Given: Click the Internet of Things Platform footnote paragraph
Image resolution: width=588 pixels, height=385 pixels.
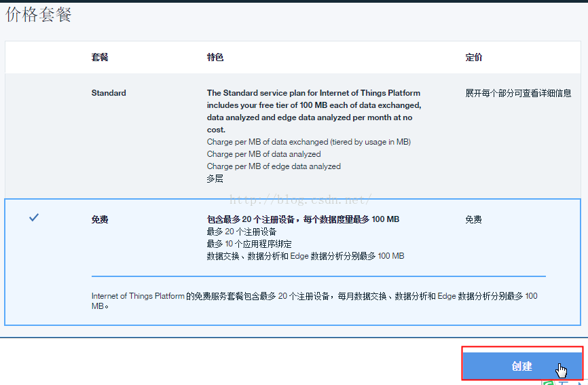Looking at the screenshot, I should click(x=314, y=301).
